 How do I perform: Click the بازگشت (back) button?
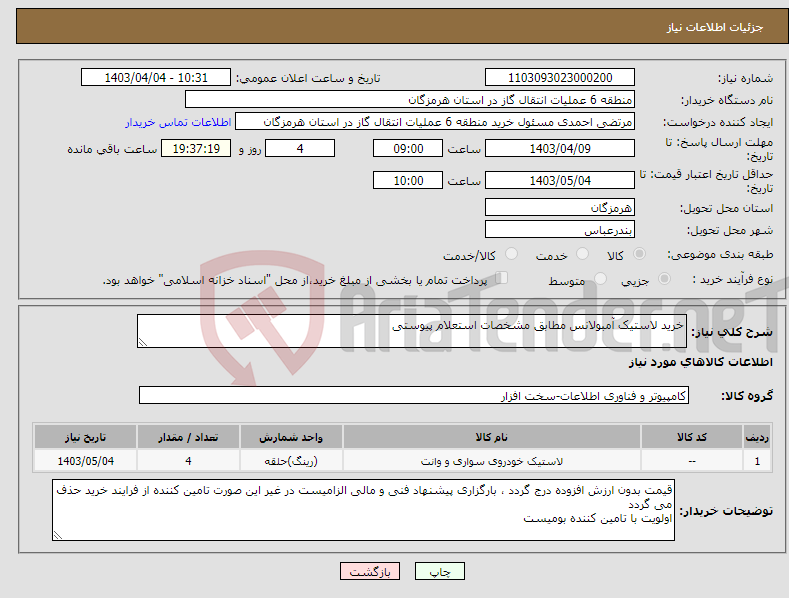[370, 571]
